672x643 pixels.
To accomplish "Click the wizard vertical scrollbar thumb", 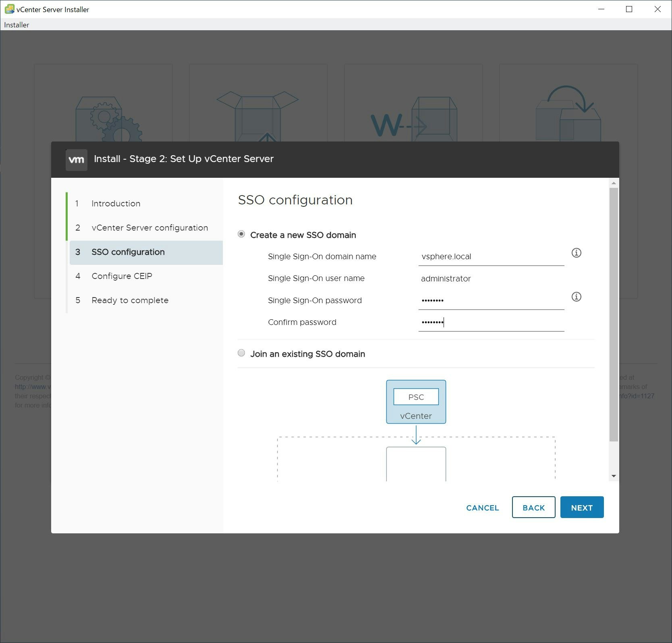I will [614, 314].
